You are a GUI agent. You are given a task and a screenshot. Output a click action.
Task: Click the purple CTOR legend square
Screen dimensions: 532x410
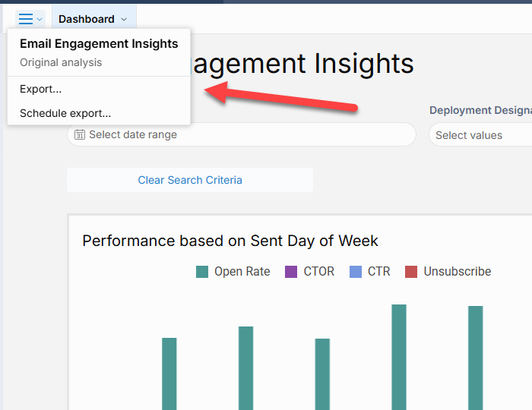click(291, 272)
